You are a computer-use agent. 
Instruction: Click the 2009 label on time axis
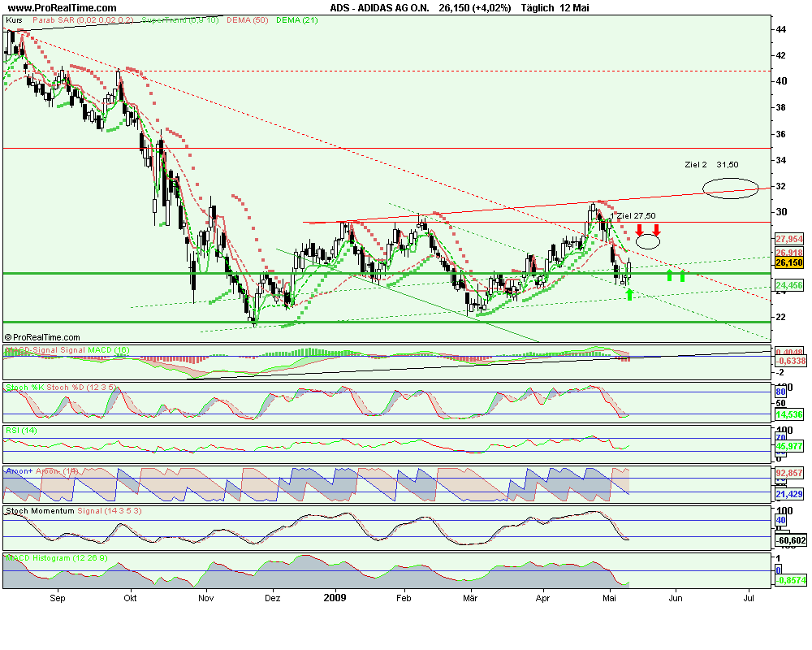click(336, 597)
